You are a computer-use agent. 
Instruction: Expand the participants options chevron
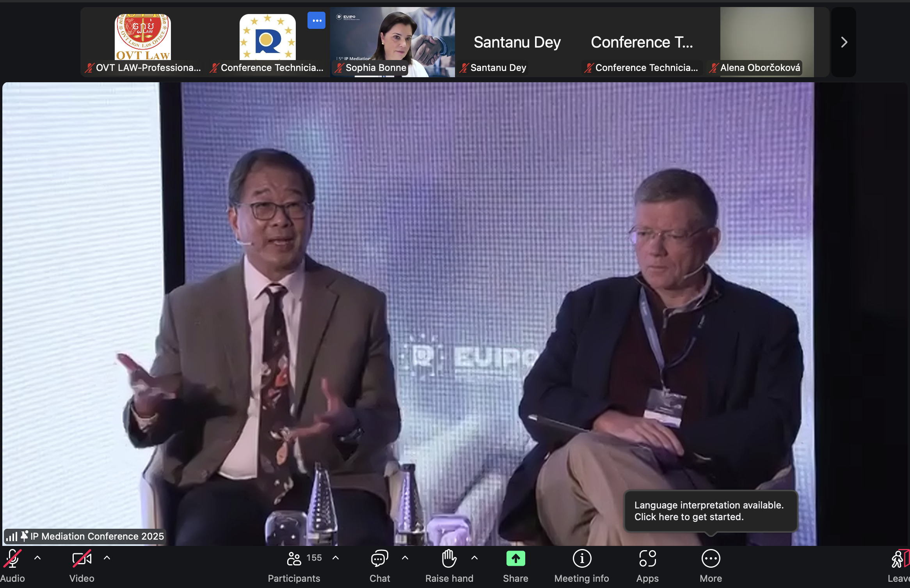point(336,558)
